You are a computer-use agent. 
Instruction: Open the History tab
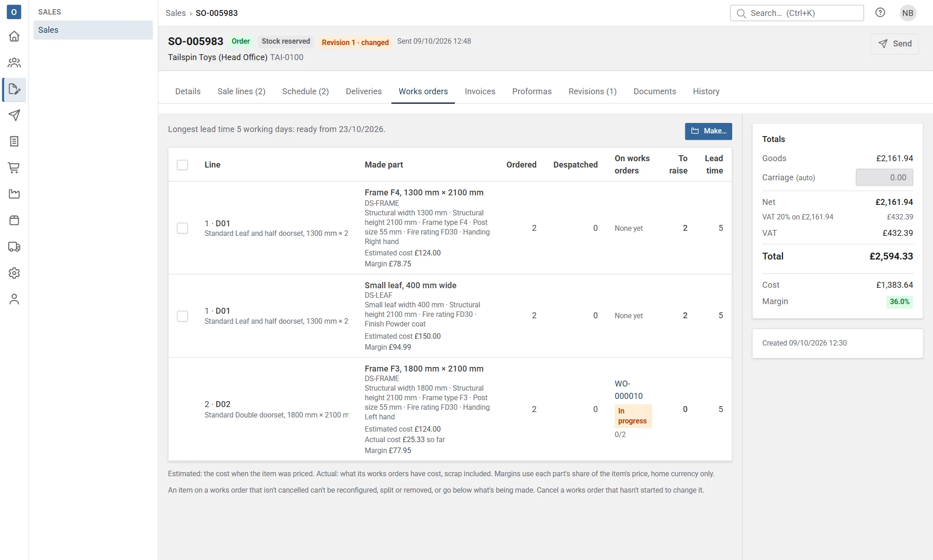[706, 92]
